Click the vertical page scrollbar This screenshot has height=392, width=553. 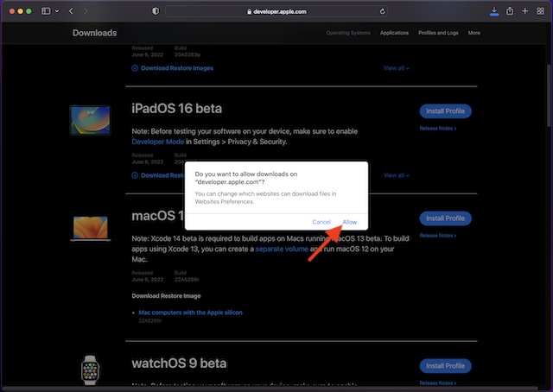point(549,95)
